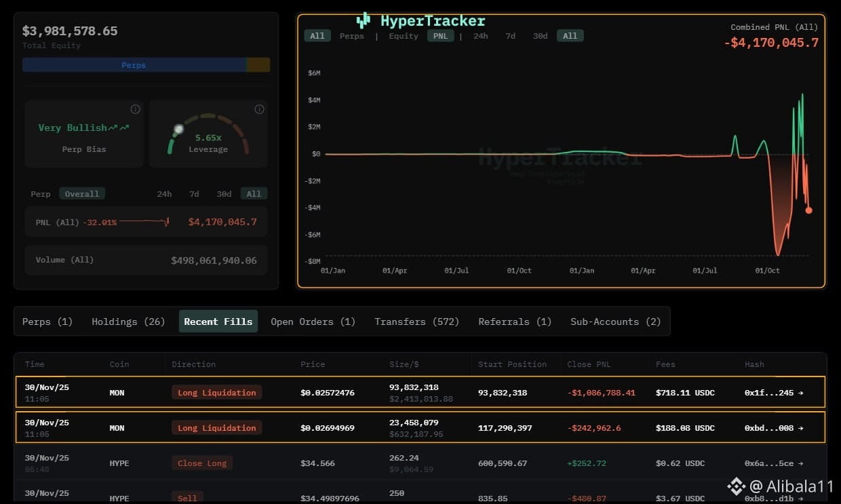This screenshot has width=841, height=504.
Task: Open the Open Orders (1) tab
Action: click(x=313, y=322)
